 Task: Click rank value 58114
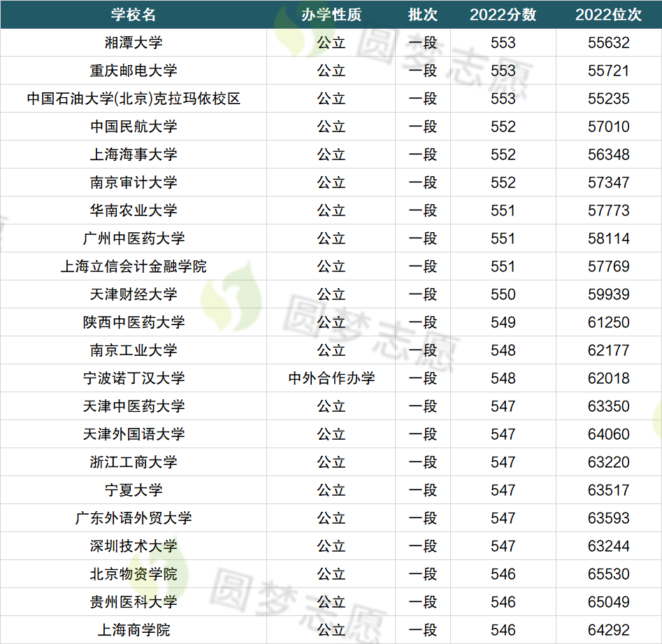coord(608,238)
